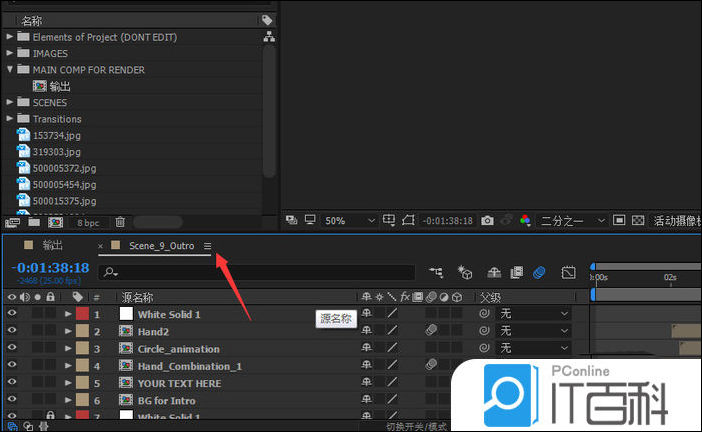Click the red label swatch of layer 1
Image resolution: width=702 pixels, height=432 pixels.
click(x=83, y=314)
